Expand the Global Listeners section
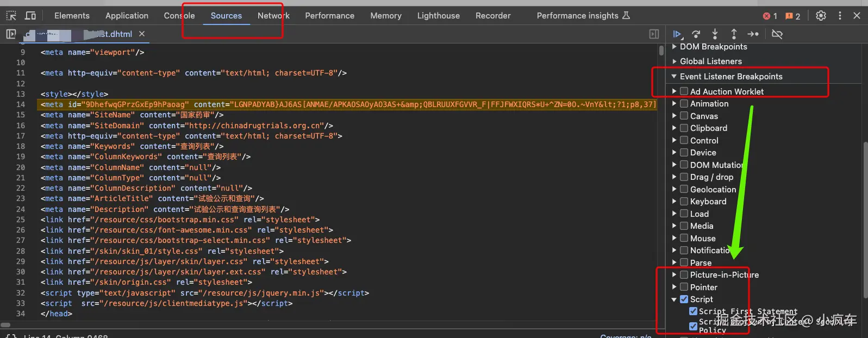Screen dimensions: 868x338 click(675, 61)
